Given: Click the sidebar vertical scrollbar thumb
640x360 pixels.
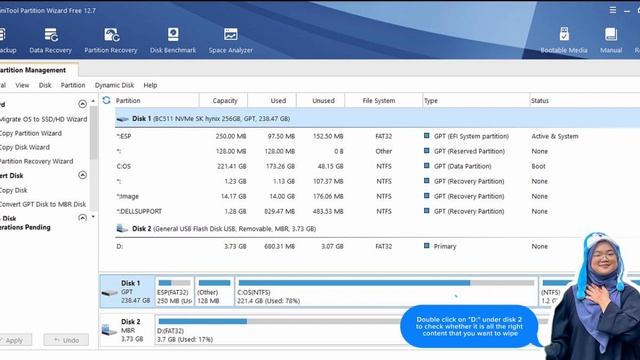Looking at the screenshot, I should [x=93, y=133].
